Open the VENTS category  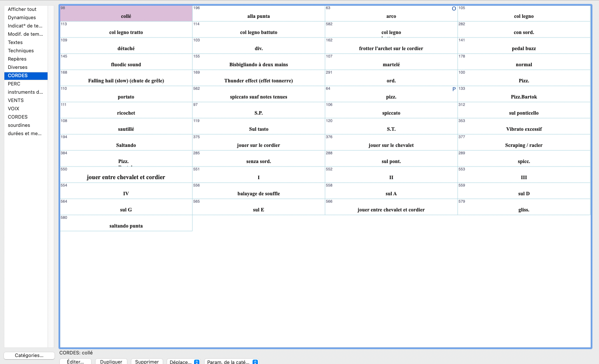click(x=16, y=100)
